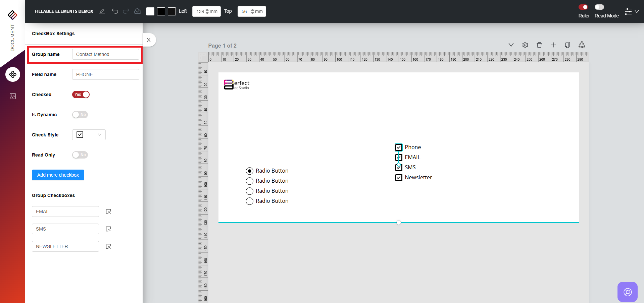644x303 pixels.
Task: Click the undo arrow icon
Action: click(115, 11)
